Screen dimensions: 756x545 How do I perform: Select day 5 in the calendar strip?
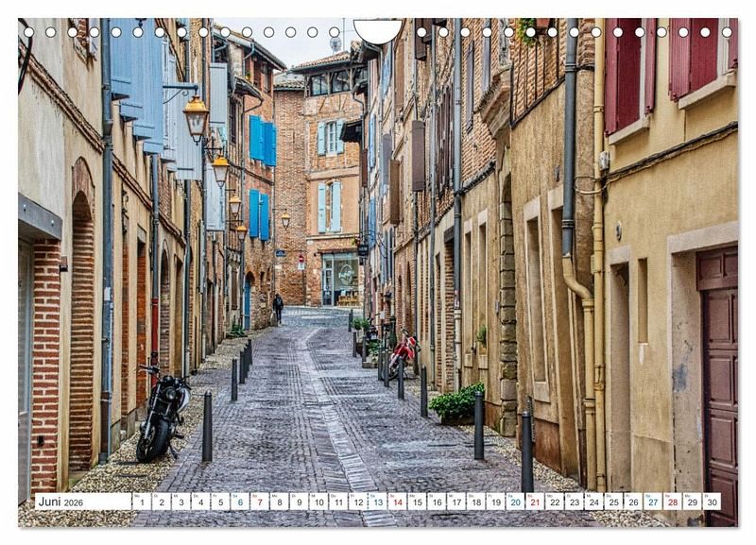tap(220, 502)
